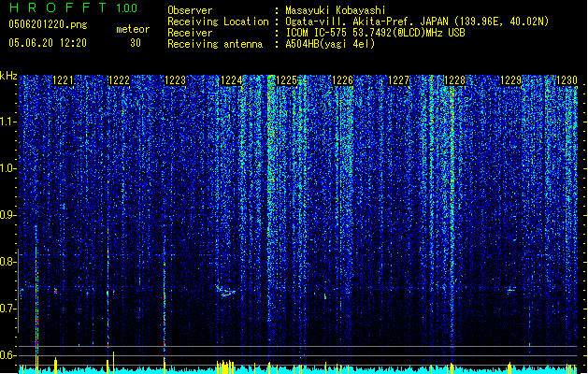Click the 0.6 frequency axis label
This screenshot has height=374, width=588.
point(8,355)
